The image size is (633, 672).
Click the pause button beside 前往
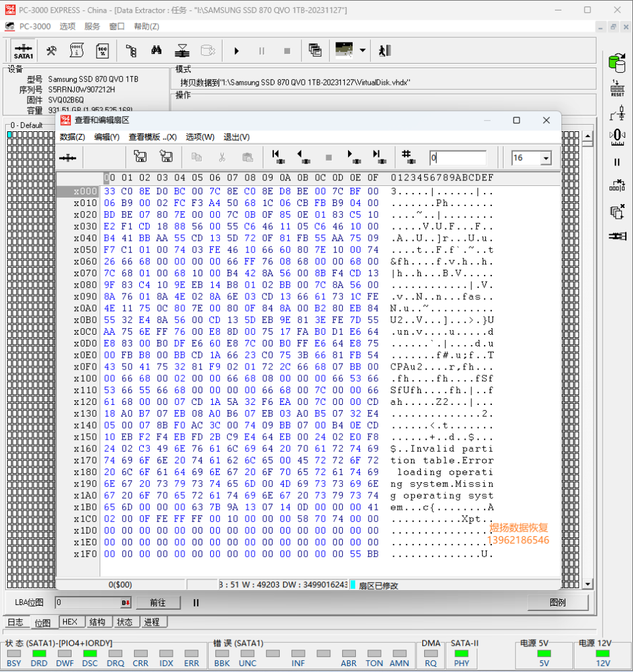click(x=196, y=602)
